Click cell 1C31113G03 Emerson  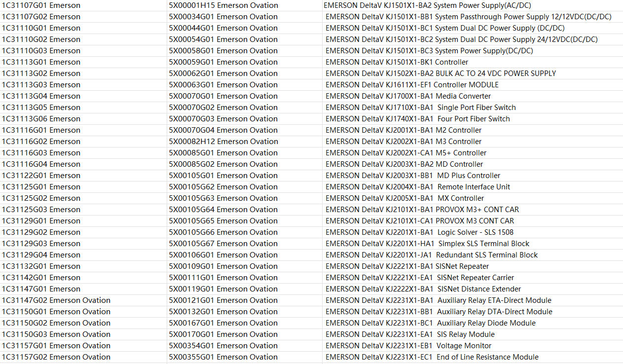click(41, 85)
